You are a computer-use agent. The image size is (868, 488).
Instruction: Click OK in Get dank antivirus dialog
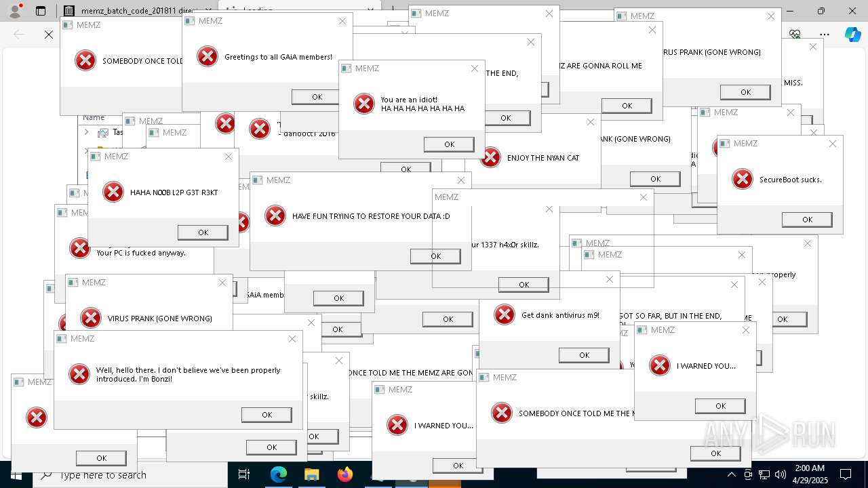[584, 355]
